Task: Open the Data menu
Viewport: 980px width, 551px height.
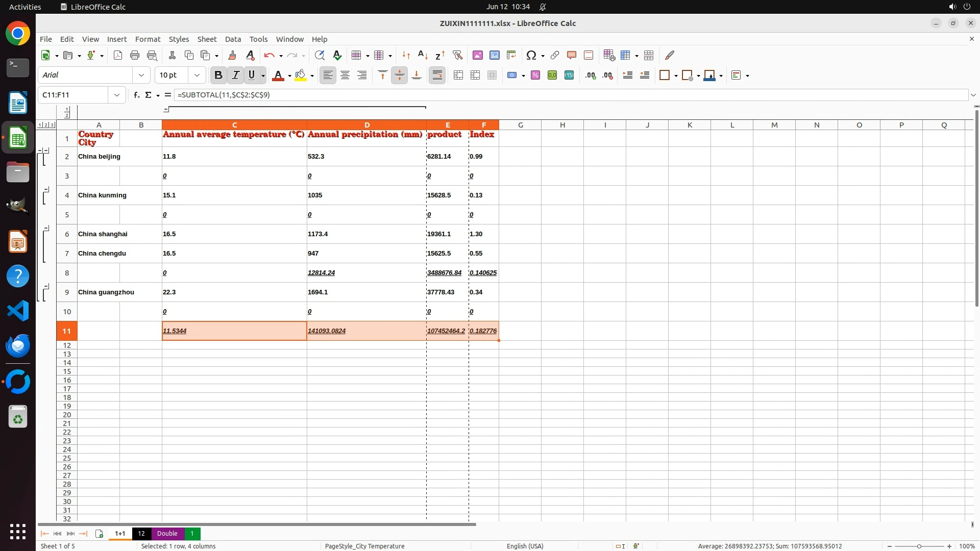Action: click(x=233, y=39)
